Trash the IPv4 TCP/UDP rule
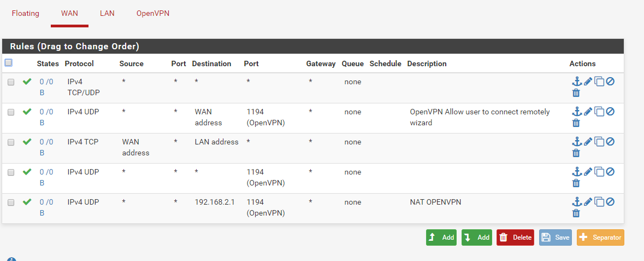This screenshot has height=261, width=644. tap(576, 92)
